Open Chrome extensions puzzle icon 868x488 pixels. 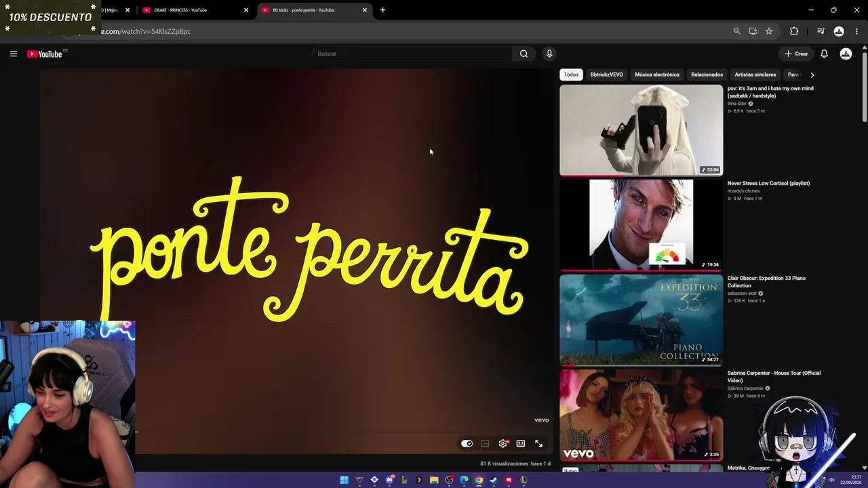[794, 31]
